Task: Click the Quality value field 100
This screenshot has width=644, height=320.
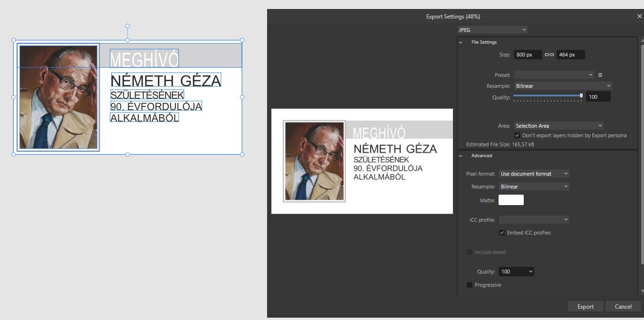Action: [598, 97]
